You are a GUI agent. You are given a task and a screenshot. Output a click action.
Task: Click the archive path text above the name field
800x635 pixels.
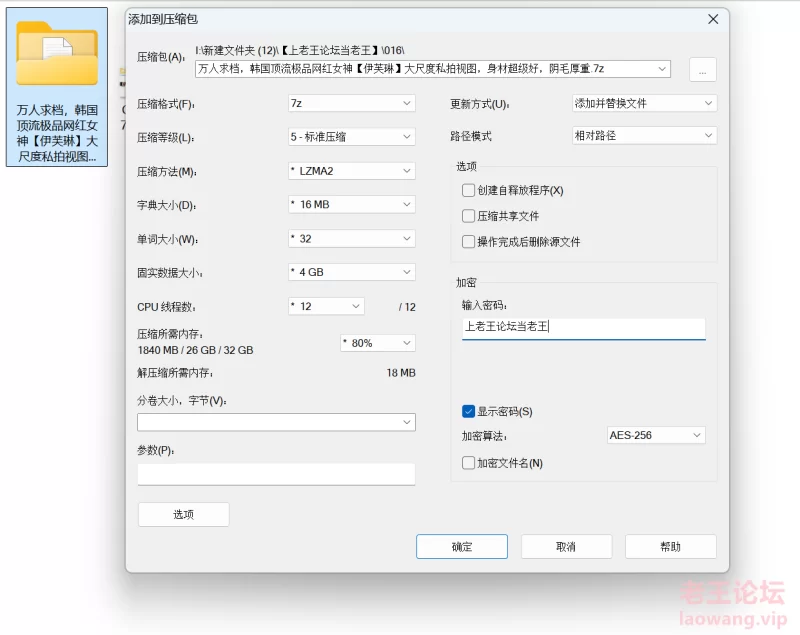click(300, 50)
